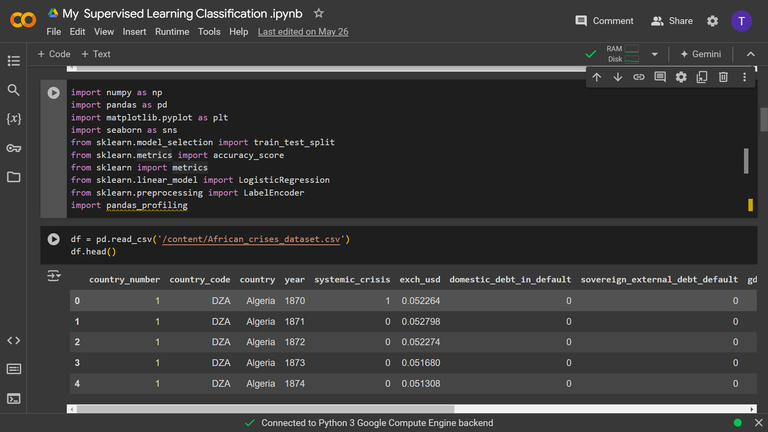The width and height of the screenshot is (768, 432).
Task: Open the Terminal panel icon
Action: 14,398
